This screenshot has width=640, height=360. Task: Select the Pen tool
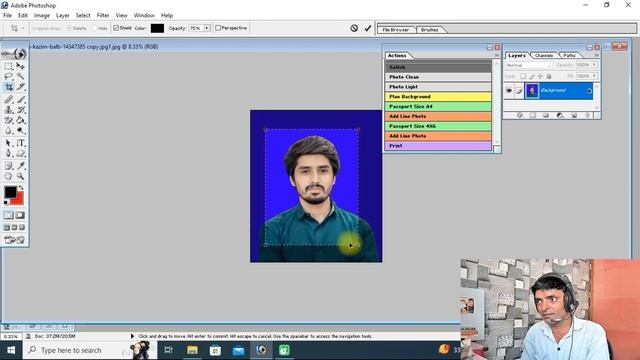[x=9, y=153]
